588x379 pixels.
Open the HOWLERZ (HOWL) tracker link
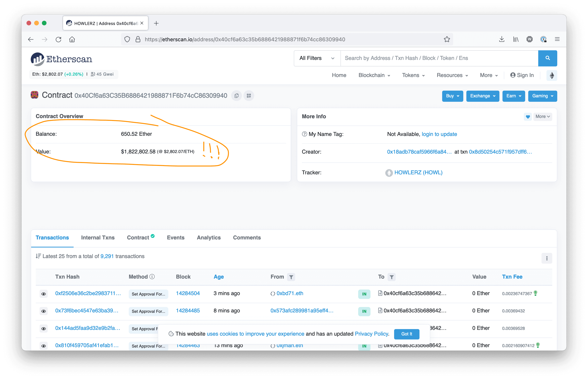click(x=418, y=173)
